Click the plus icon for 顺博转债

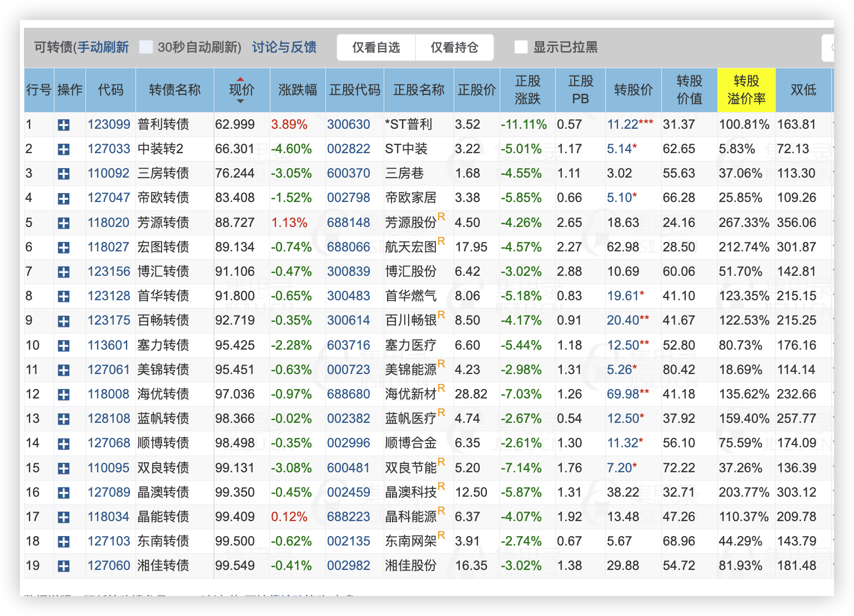point(64,444)
